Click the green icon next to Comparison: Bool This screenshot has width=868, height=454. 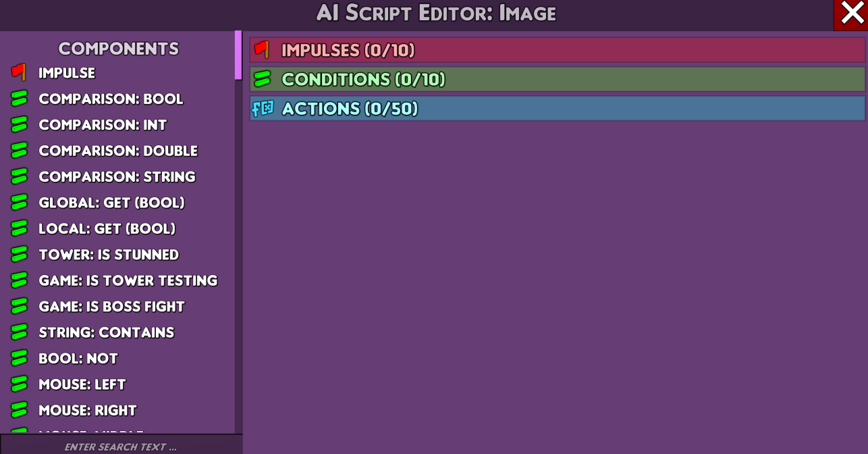coord(19,99)
